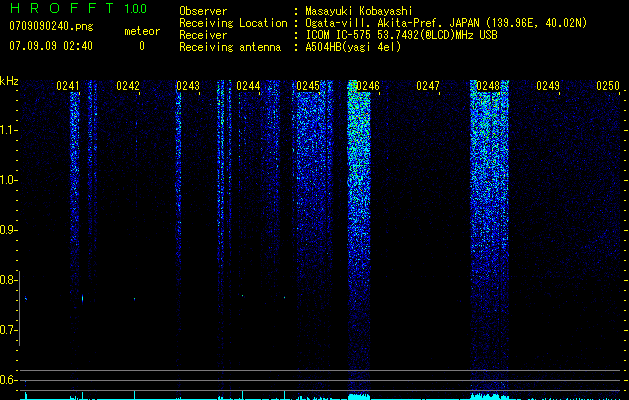The height and width of the screenshot is (400, 629).
Task: Click the ICOM IC-575 receiver text
Action: point(401,35)
